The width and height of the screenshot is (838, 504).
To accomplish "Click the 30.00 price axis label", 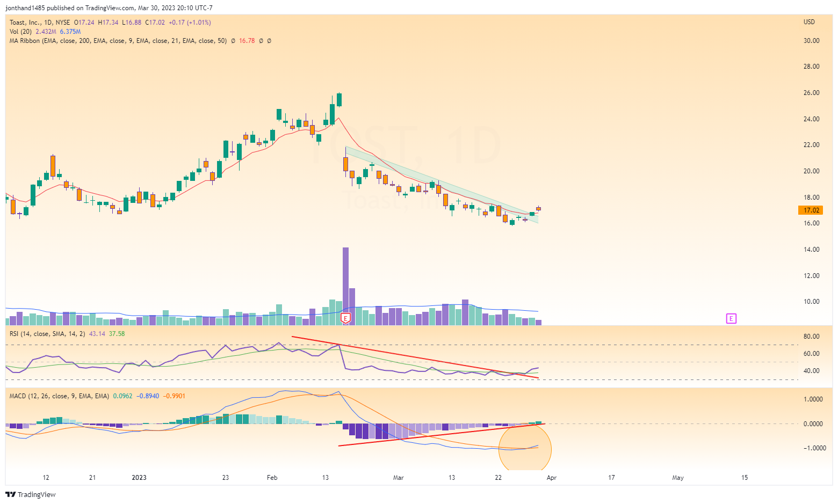I will pyautogui.click(x=811, y=41).
